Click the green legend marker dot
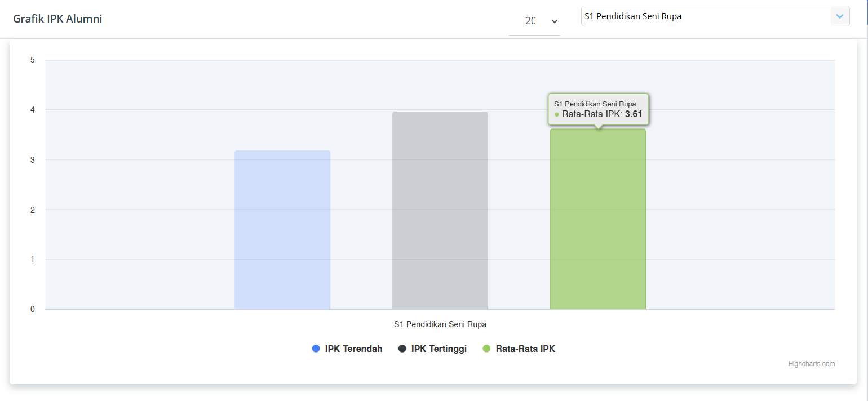 coord(487,349)
